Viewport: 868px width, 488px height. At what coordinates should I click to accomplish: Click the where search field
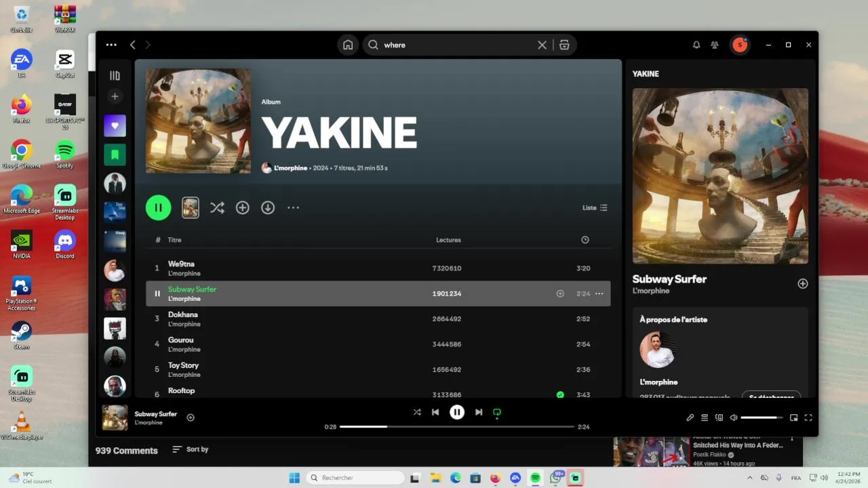click(x=459, y=45)
